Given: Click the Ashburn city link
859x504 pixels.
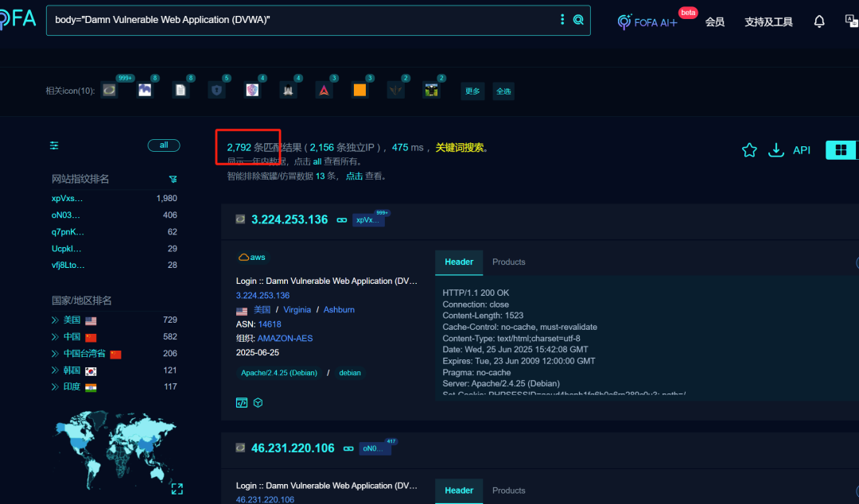Looking at the screenshot, I should [x=339, y=310].
